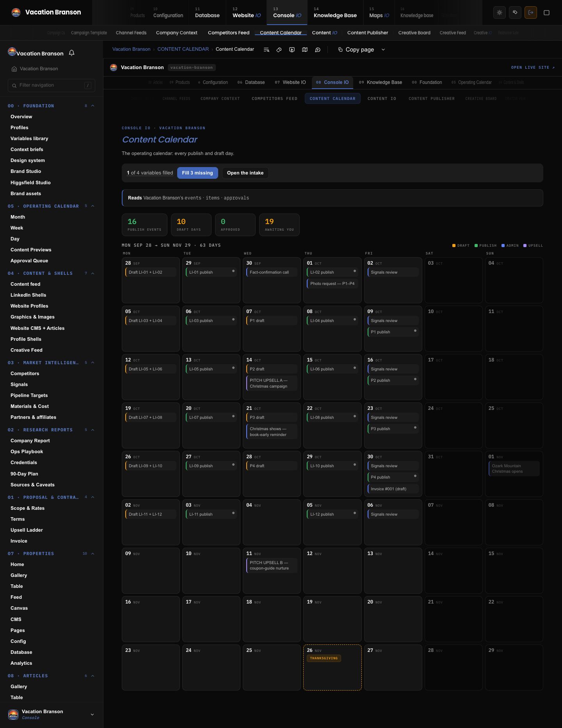
Task: Click the Vacation Branson home icon in sidebar
Action: point(14,69)
